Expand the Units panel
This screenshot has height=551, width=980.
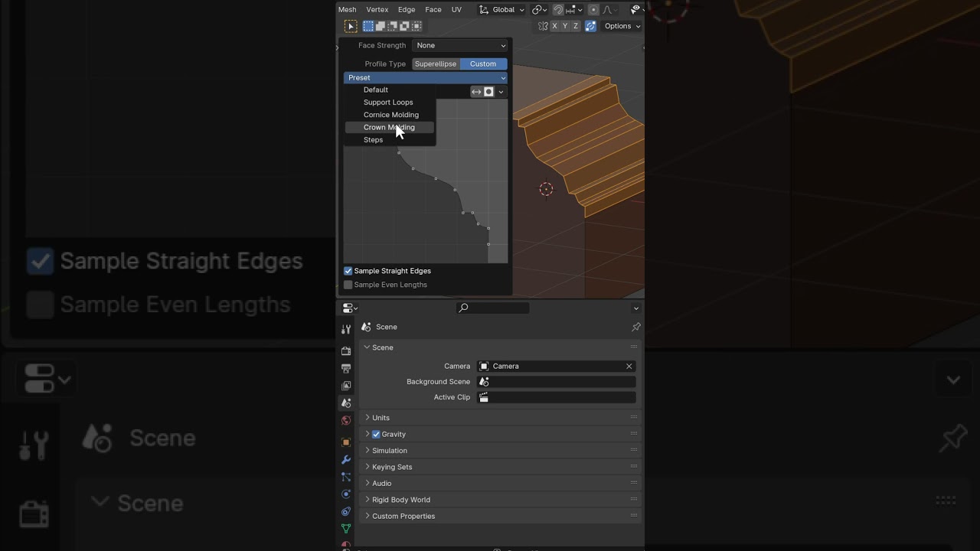coord(381,418)
